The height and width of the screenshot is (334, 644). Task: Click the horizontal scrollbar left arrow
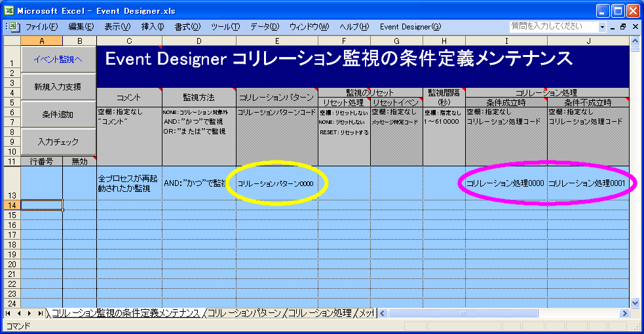click(x=383, y=314)
